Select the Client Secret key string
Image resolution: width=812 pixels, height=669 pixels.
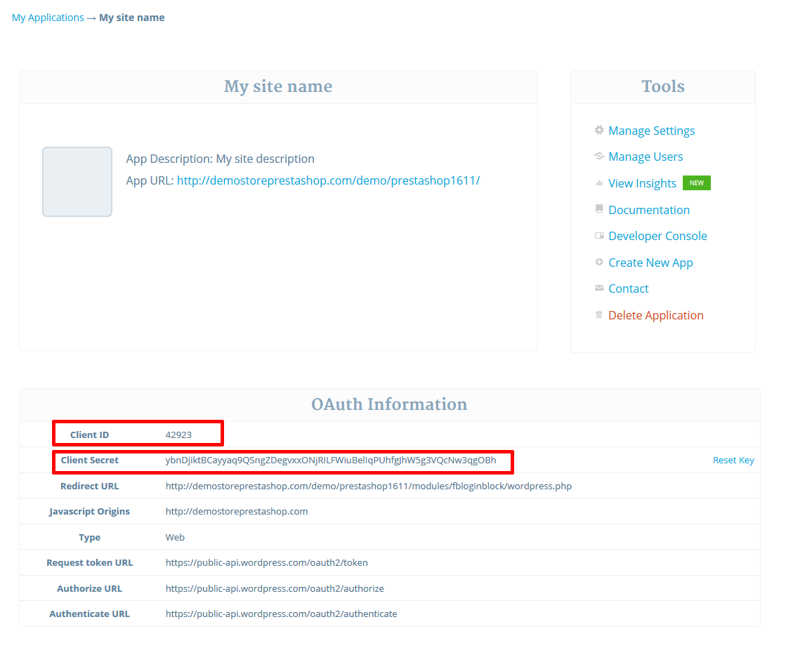331,460
